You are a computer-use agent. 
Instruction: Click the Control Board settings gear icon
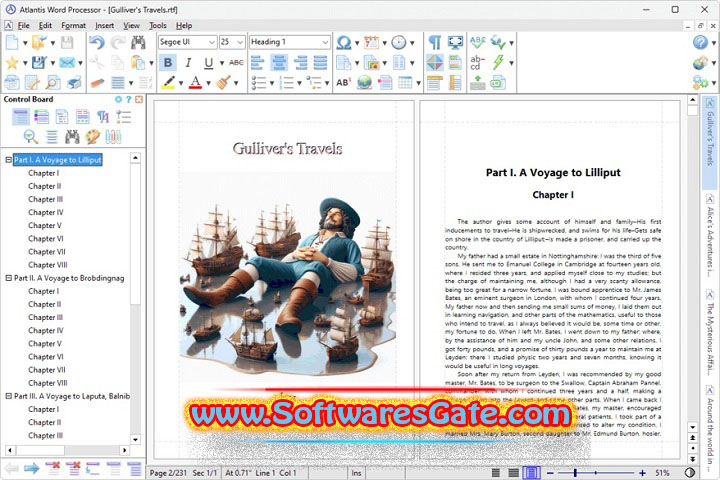(x=118, y=99)
